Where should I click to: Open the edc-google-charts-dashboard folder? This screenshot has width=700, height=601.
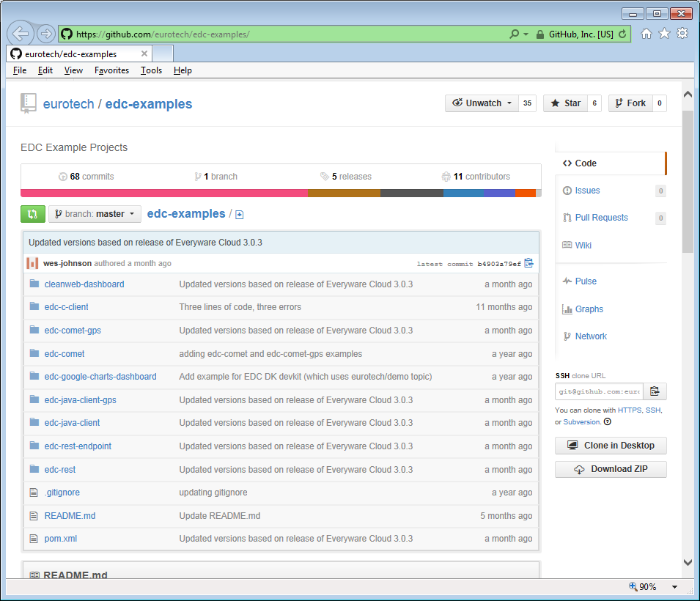click(x=100, y=377)
